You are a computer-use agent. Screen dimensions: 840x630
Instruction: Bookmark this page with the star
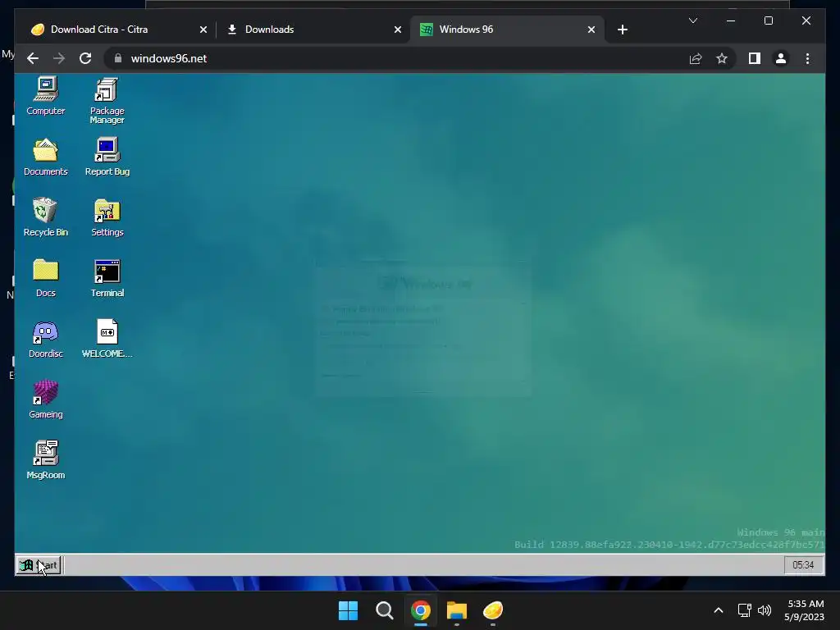[x=722, y=58]
